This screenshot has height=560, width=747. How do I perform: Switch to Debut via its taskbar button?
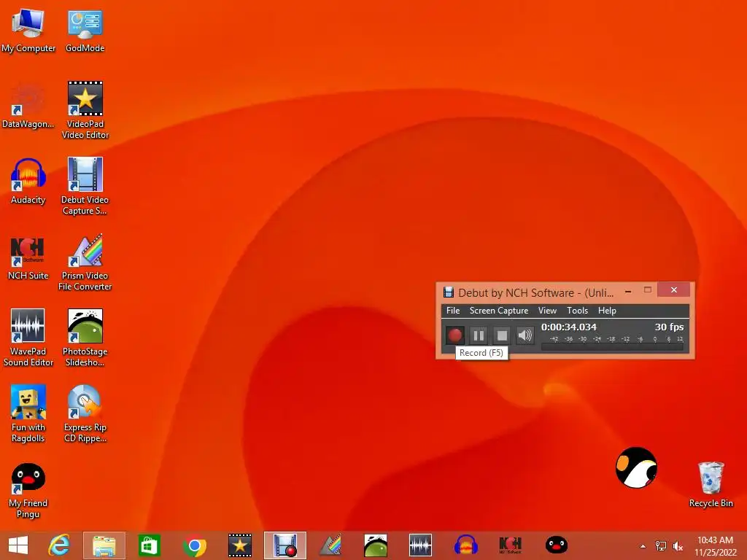(x=285, y=545)
